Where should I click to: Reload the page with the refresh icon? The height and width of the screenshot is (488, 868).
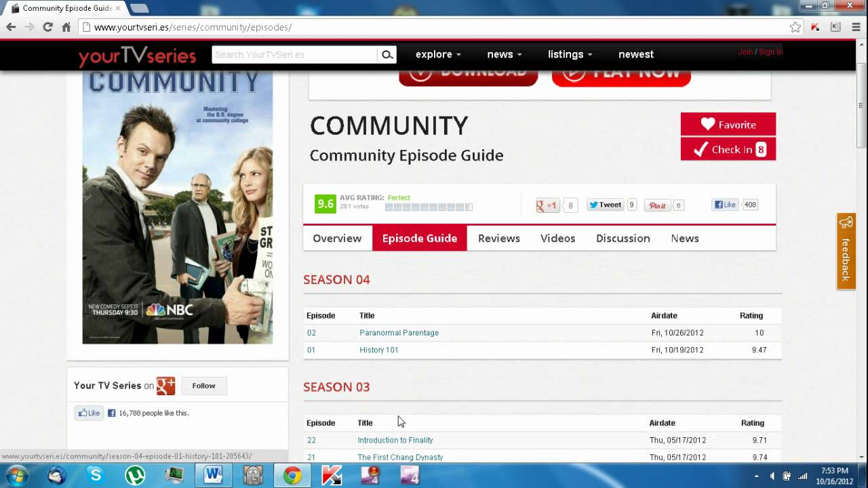pyautogui.click(x=47, y=27)
